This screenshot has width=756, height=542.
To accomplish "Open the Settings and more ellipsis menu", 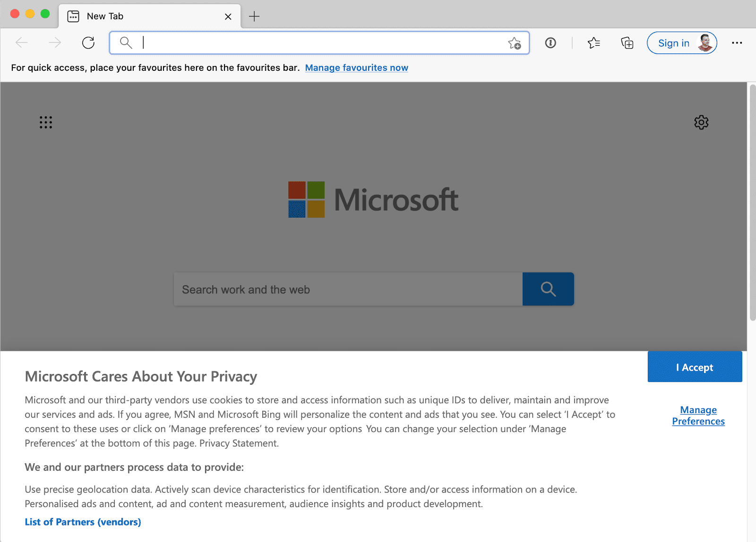I will click(737, 43).
